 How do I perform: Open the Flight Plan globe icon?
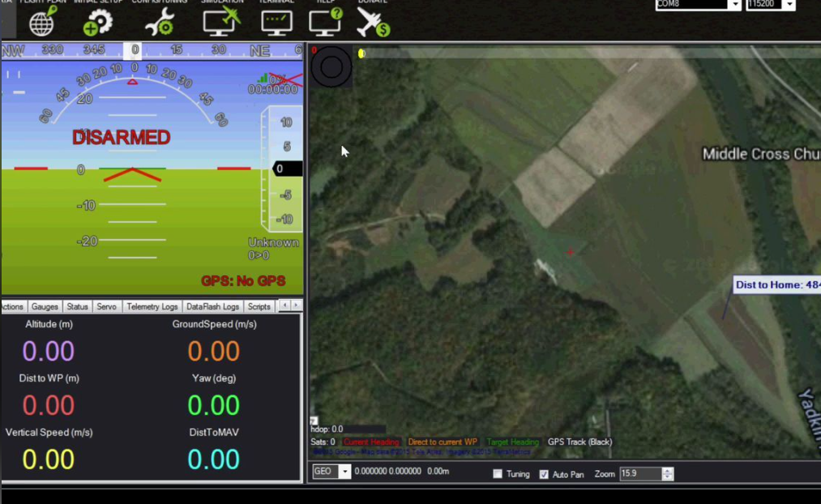[x=42, y=23]
